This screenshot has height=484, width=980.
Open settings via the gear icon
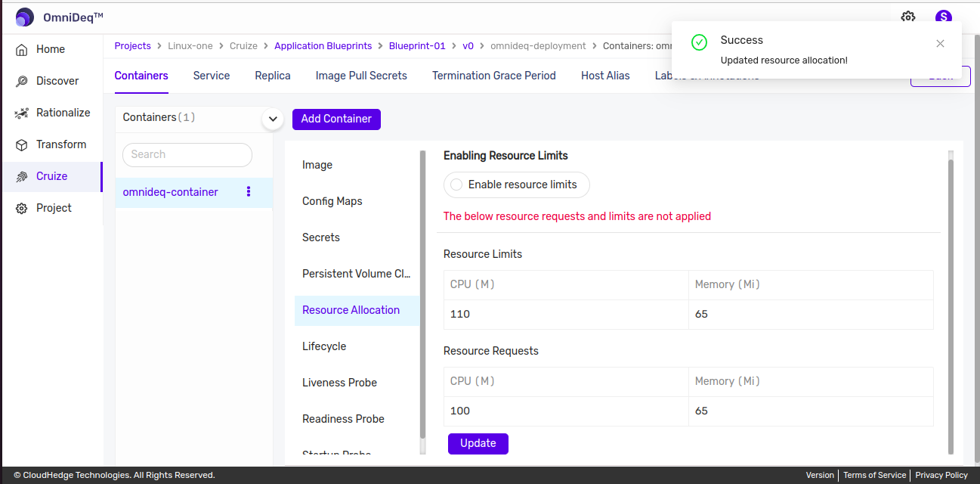pos(908,17)
